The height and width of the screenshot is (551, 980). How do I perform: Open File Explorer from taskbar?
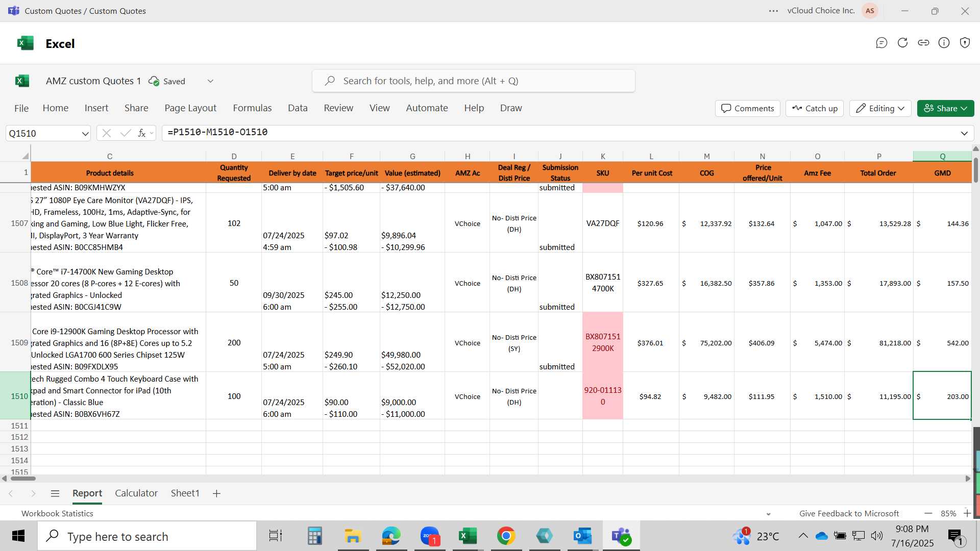353,536
